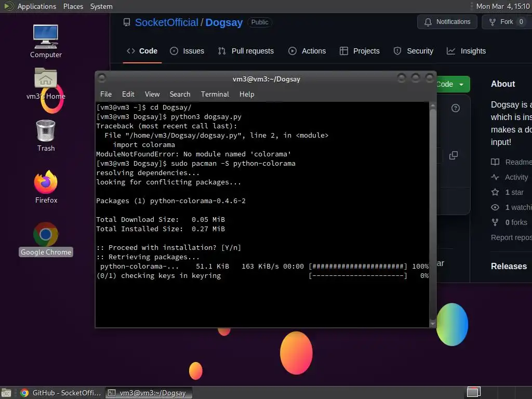Open the Projects tab

[x=360, y=51]
